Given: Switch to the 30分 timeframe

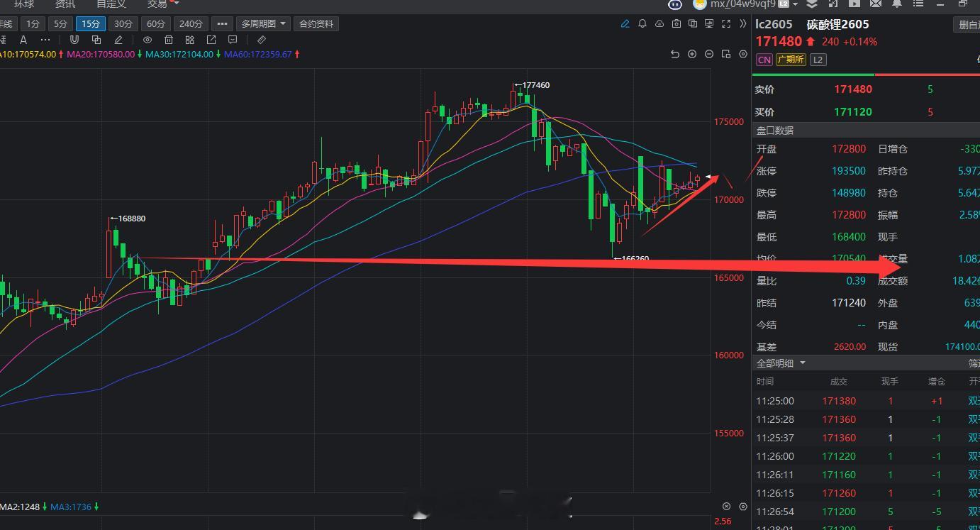Looking at the screenshot, I should 123,23.
